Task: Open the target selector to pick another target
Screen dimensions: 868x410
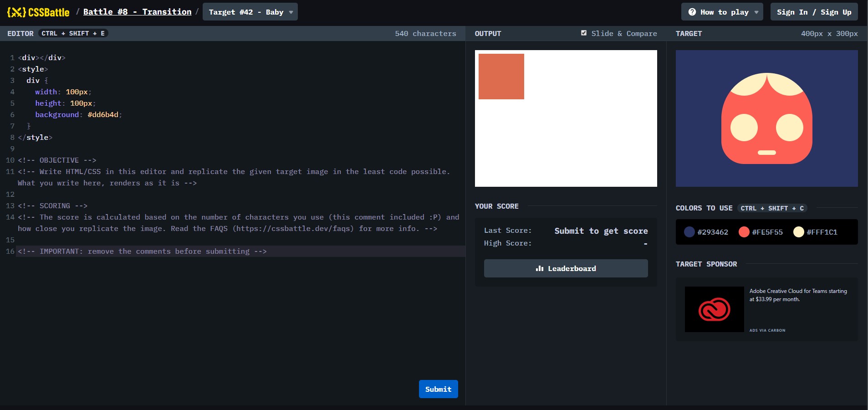Action: (x=250, y=12)
